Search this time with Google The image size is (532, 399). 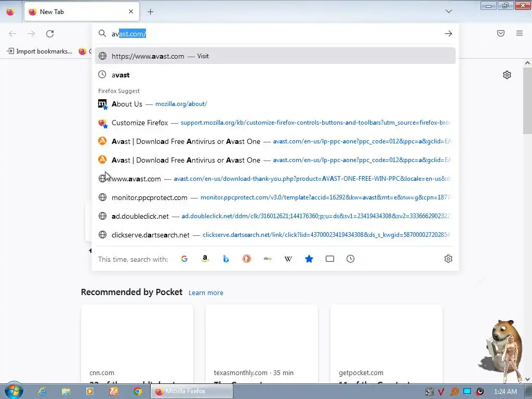pos(184,259)
